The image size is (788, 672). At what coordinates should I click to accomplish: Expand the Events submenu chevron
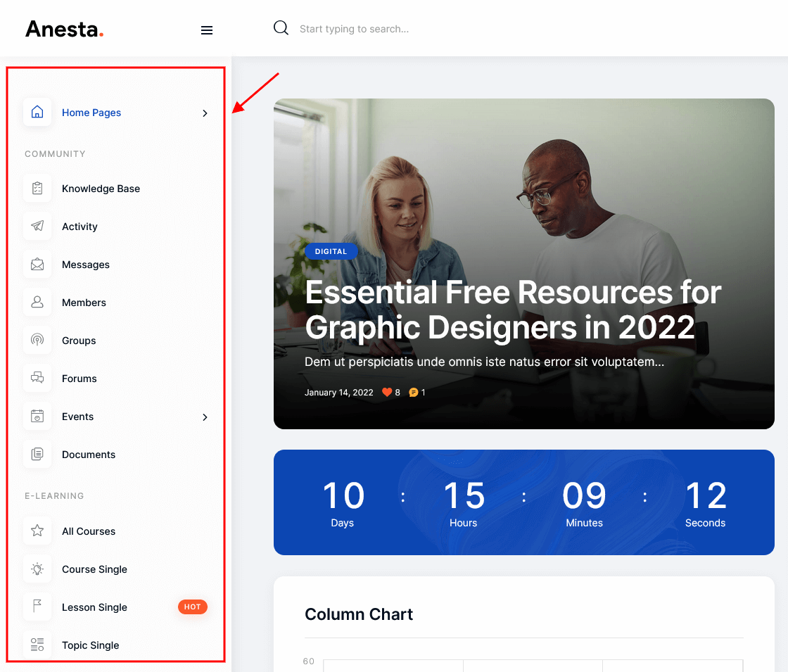(205, 417)
